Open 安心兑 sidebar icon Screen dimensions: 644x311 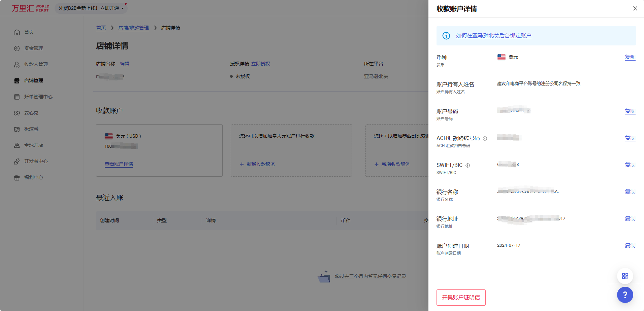click(17, 113)
